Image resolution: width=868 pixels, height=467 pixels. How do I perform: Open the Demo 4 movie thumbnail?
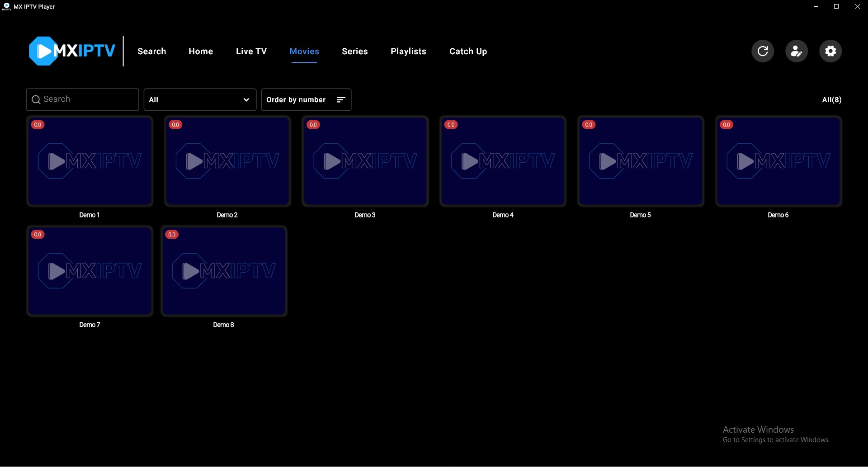(503, 161)
